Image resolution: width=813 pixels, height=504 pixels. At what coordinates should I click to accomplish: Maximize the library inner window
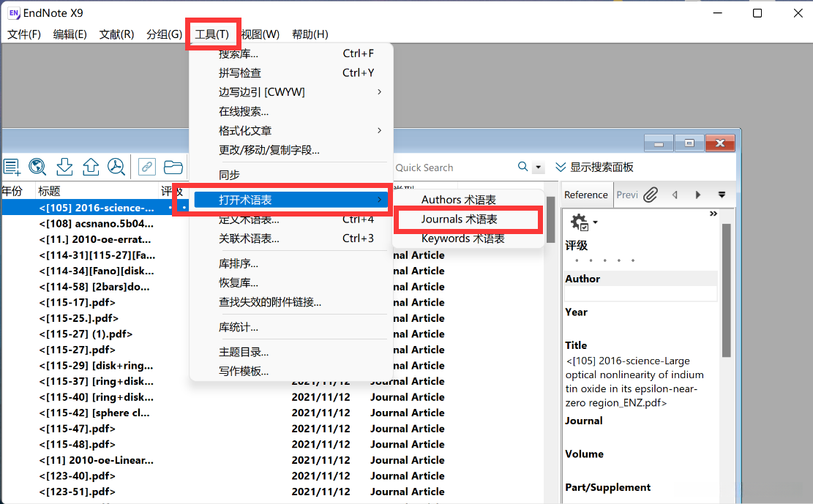coord(689,143)
